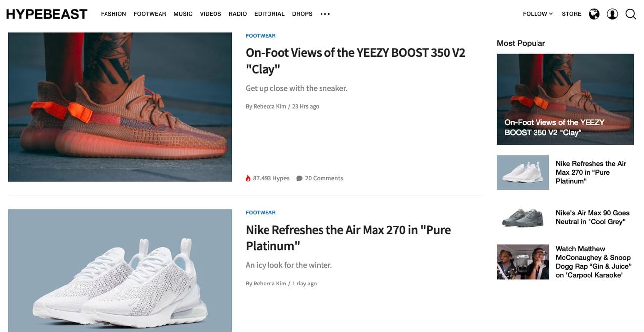Read the Air Max 270 Pure Platinum article
644x332 pixels.
tap(348, 237)
